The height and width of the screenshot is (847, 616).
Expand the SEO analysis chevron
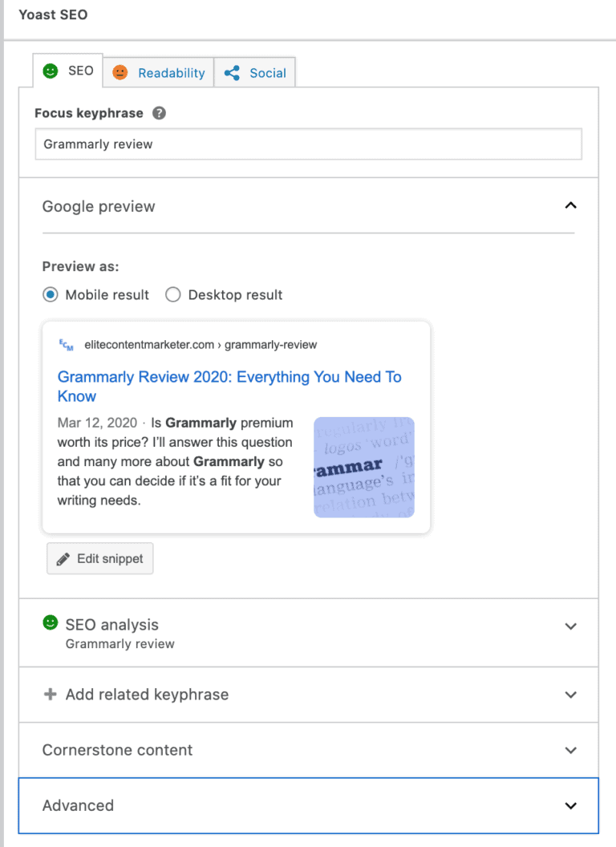[x=570, y=626]
